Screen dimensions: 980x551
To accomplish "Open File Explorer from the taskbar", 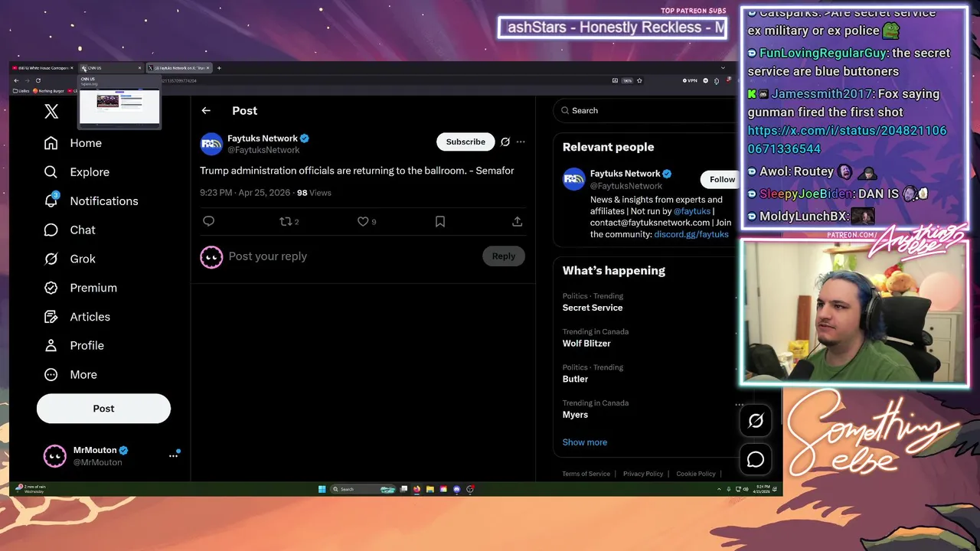I will pos(430,489).
